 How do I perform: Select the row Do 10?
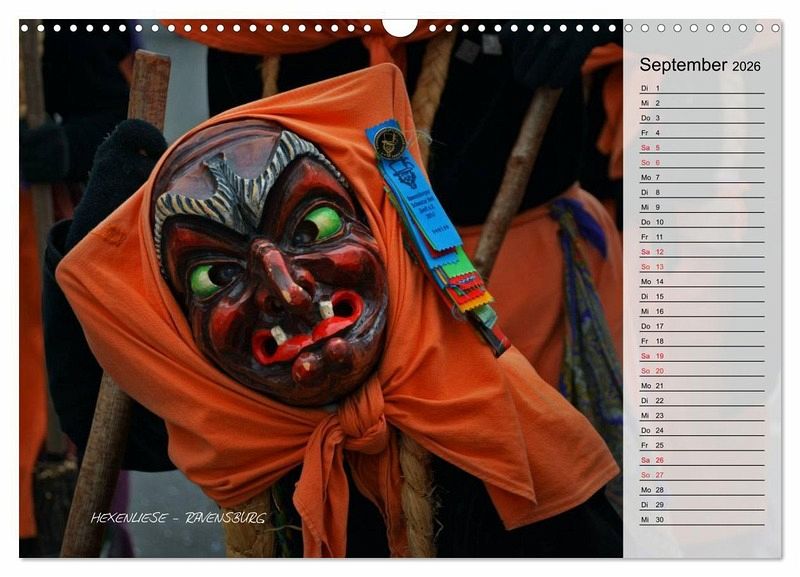click(702, 222)
